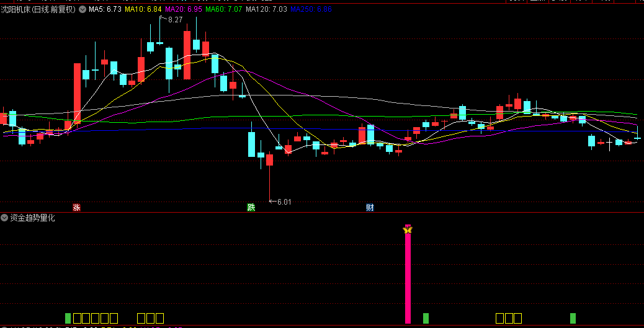
Task: Click the yellow MA10: 6.84 label
Action: pyautogui.click(x=143, y=9)
